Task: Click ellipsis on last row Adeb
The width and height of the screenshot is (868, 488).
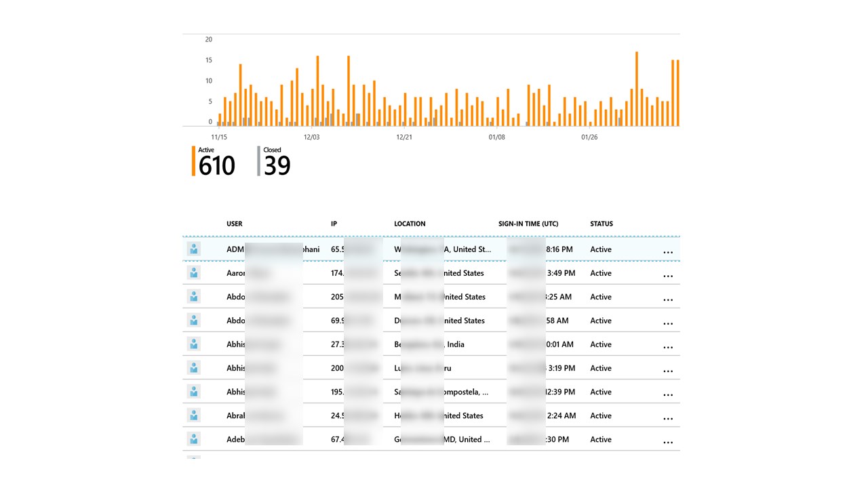Action: pyautogui.click(x=668, y=442)
